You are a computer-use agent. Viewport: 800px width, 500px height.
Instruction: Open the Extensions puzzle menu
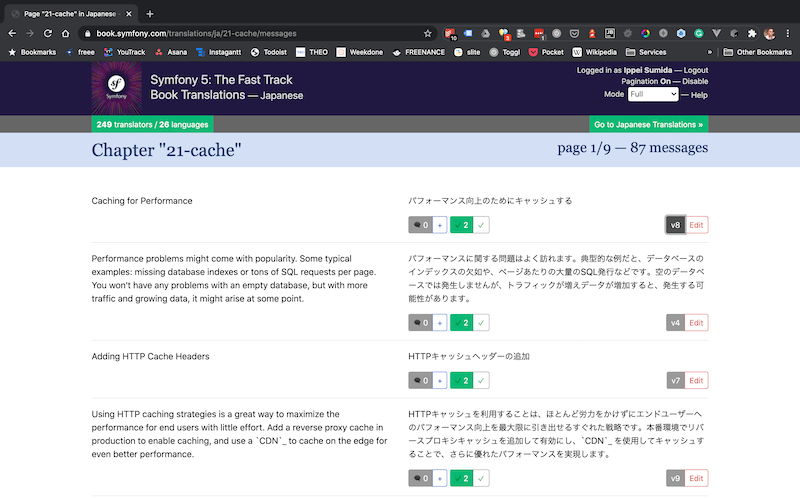[752, 34]
